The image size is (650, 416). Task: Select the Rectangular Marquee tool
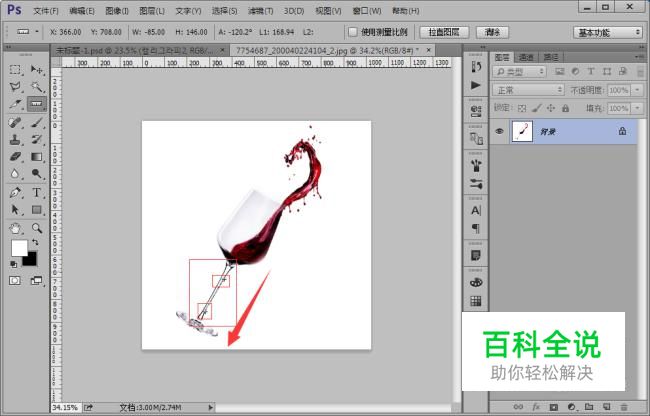15,70
